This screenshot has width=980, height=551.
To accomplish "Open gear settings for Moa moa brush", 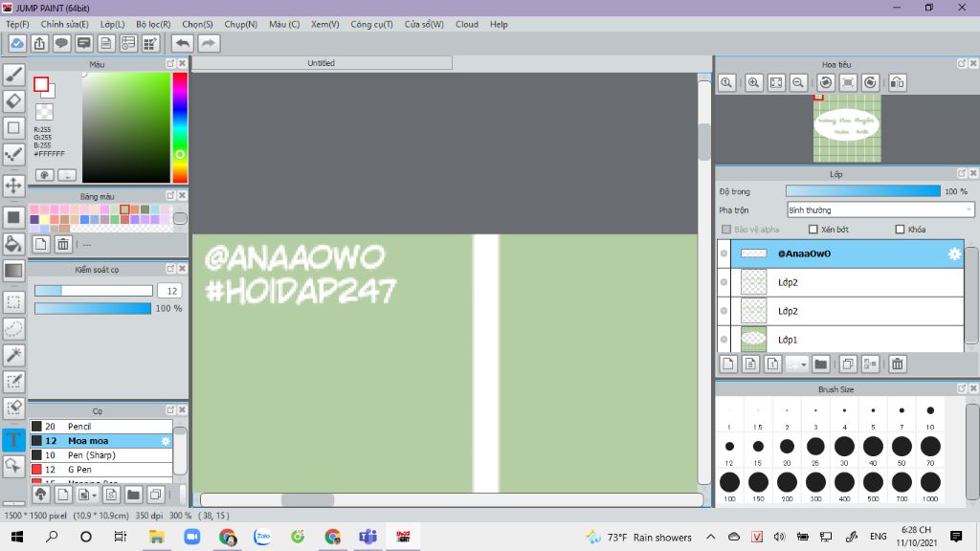I will click(166, 441).
